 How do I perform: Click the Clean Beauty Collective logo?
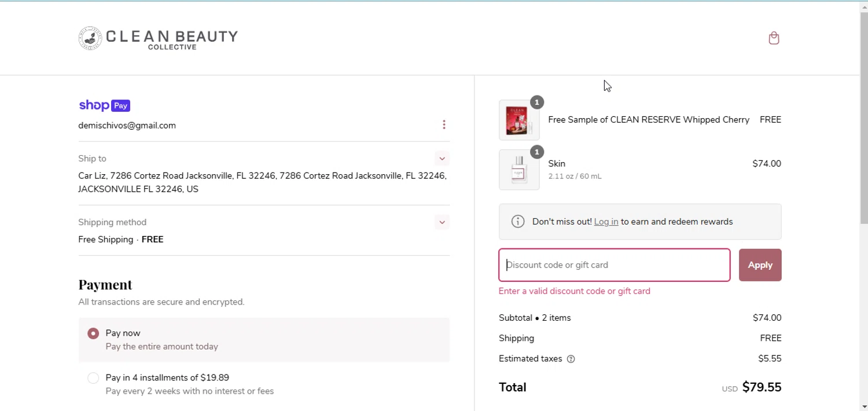158,38
